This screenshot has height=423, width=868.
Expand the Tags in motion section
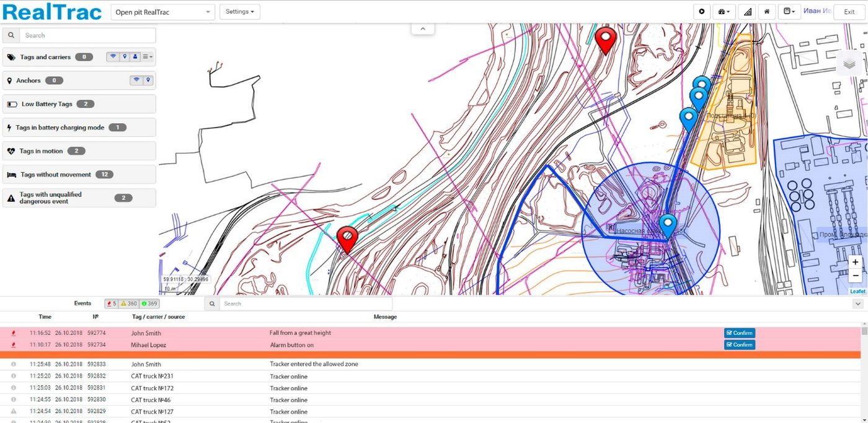[x=79, y=151]
